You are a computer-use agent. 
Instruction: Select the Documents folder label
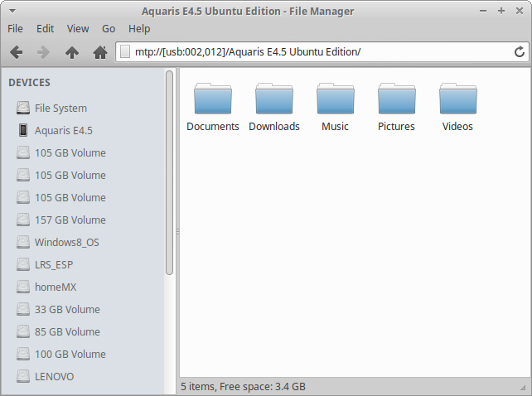pyautogui.click(x=213, y=126)
